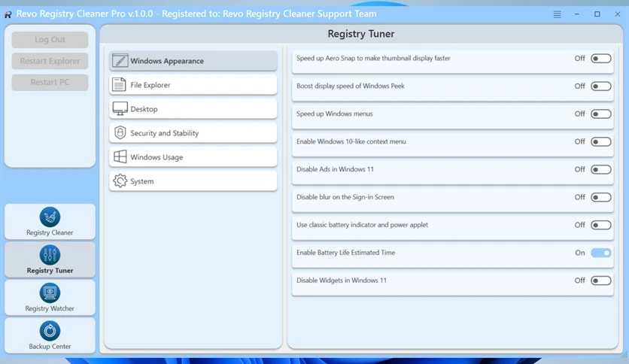
Task: Click the 'Speed up Aero Snap' description text
Action: [373, 58]
